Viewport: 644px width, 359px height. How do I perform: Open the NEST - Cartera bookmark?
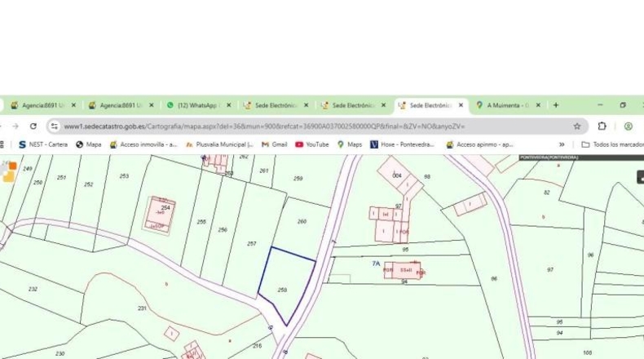coord(43,144)
